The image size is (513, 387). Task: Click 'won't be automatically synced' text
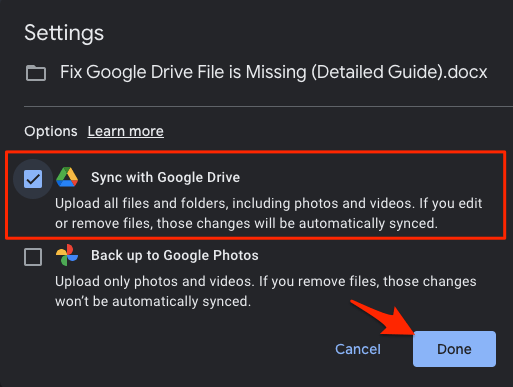pos(153,301)
